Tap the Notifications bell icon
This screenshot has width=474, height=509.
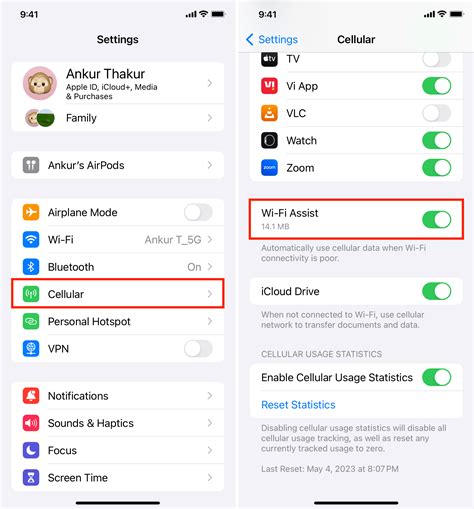tap(31, 396)
